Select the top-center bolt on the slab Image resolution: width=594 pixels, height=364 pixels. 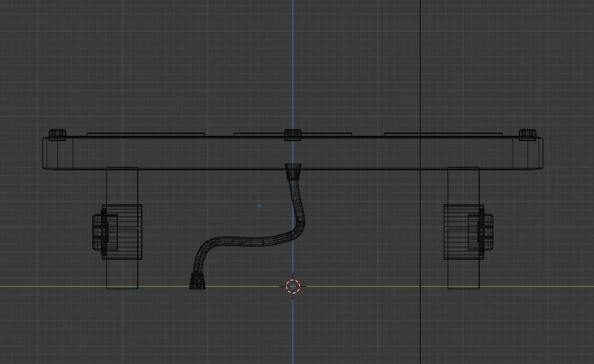(x=293, y=135)
